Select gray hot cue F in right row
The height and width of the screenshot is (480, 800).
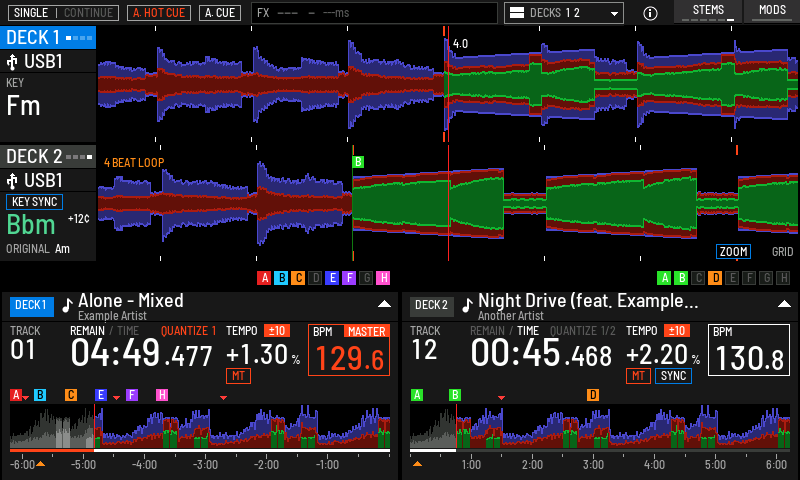point(749,278)
